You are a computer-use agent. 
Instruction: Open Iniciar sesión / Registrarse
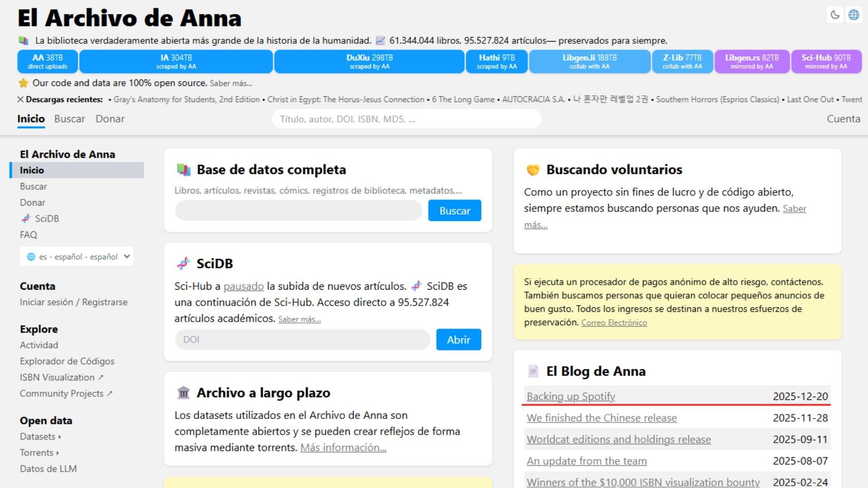[x=73, y=302]
